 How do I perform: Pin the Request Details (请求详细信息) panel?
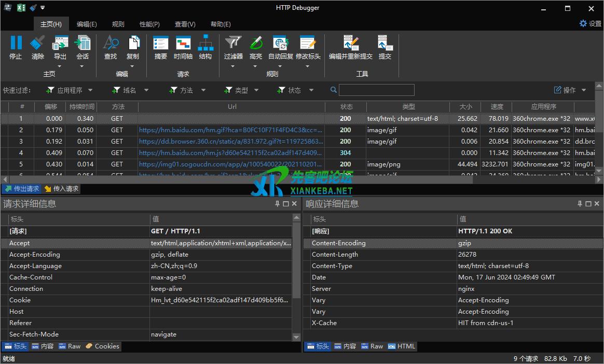[x=278, y=204]
